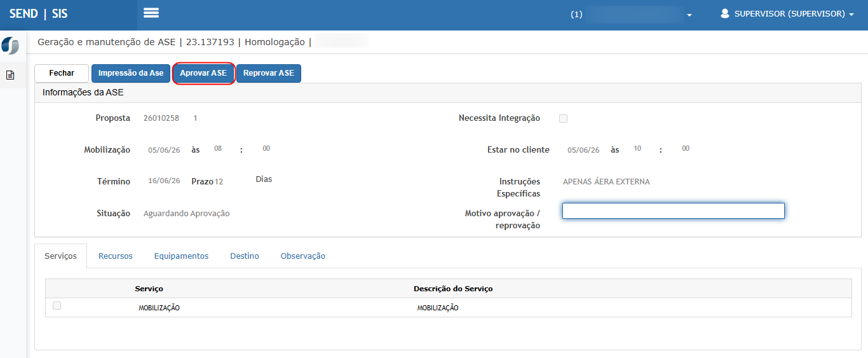The height and width of the screenshot is (358, 868).
Task: Click the Prazo value 12
Action: click(x=219, y=182)
